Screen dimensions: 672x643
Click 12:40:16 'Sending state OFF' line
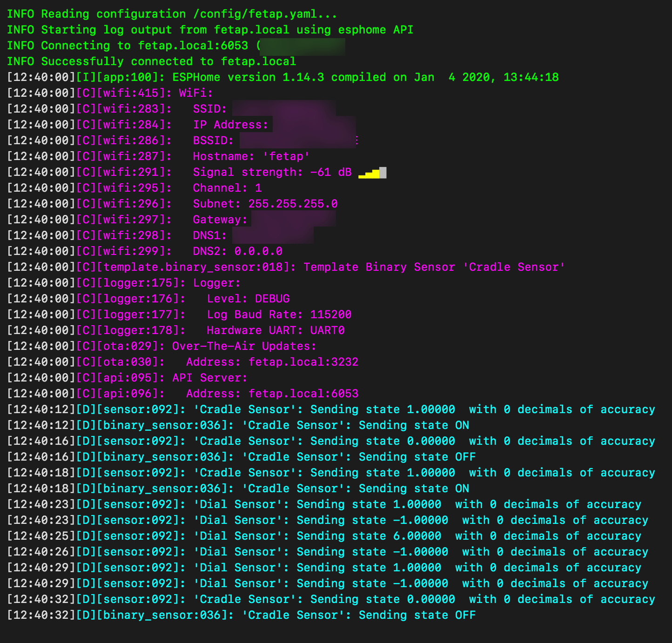click(242, 457)
